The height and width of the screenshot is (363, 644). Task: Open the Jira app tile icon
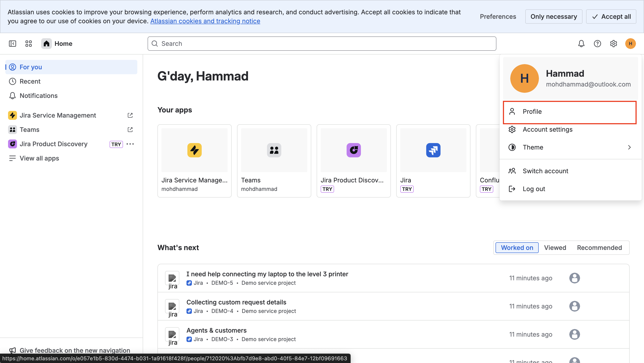coord(433,150)
